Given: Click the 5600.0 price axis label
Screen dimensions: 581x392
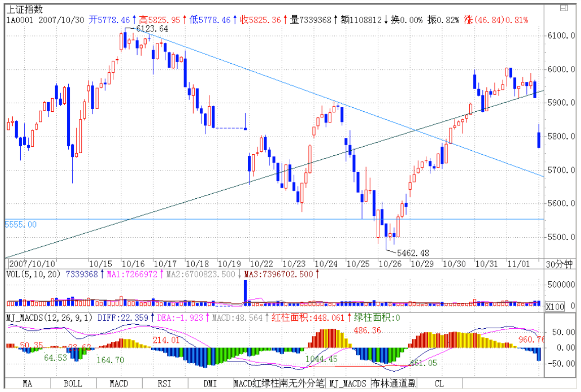Looking at the screenshot, I should (x=561, y=203).
